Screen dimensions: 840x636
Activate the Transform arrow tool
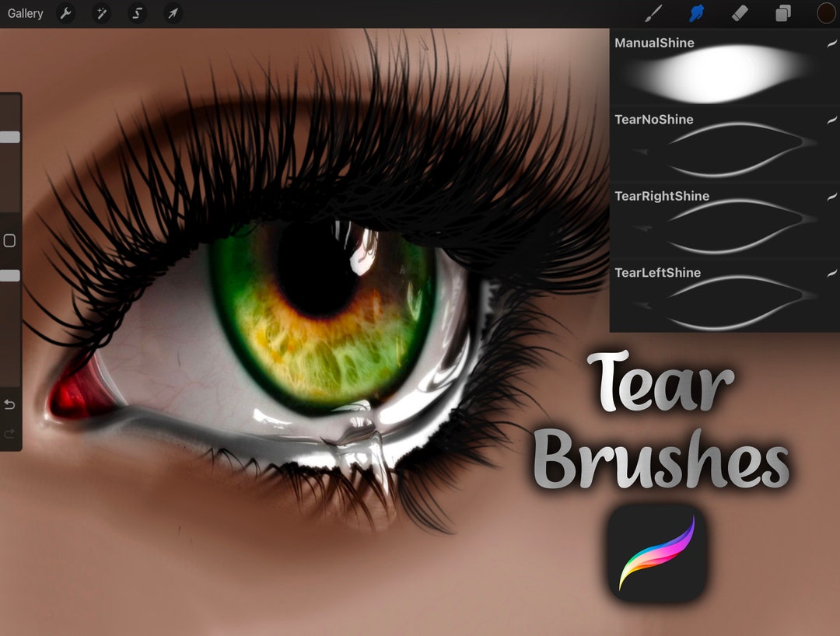[x=173, y=13]
